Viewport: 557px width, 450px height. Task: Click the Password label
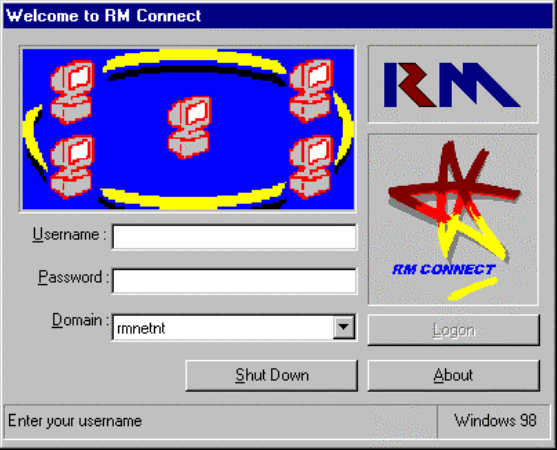74,277
